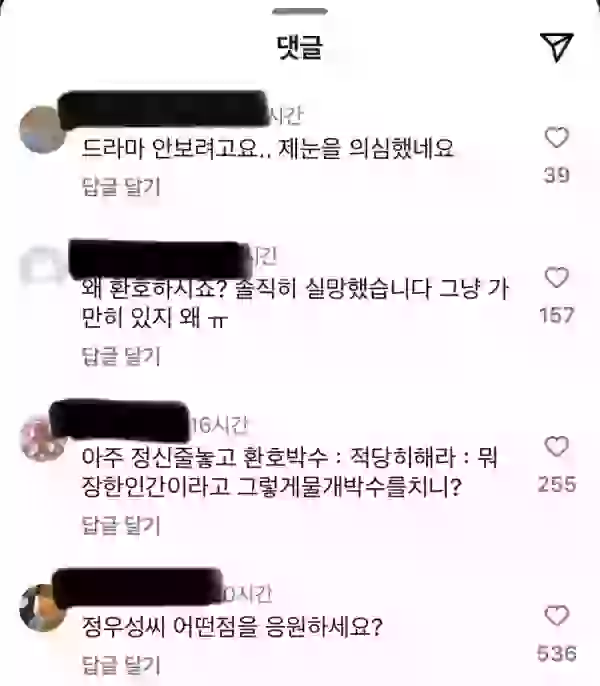Tap the '댓글' header title
Screen dimensions: 600x686
click(x=300, y=47)
